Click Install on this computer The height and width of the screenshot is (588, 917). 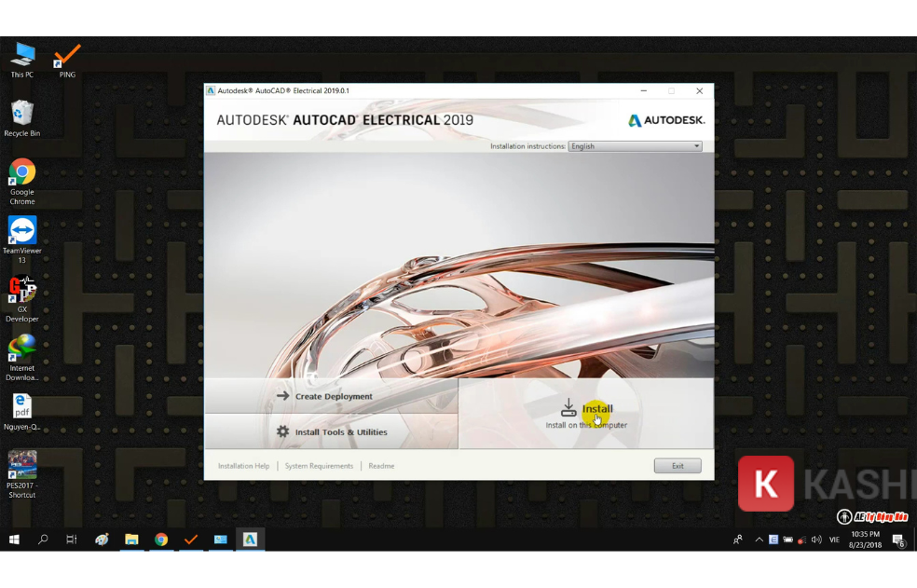coord(586,414)
